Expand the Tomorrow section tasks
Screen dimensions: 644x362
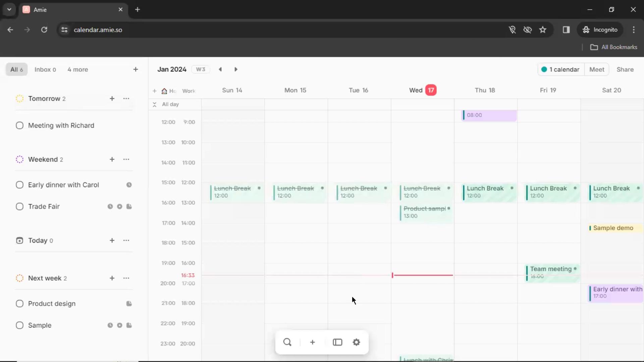[44, 98]
